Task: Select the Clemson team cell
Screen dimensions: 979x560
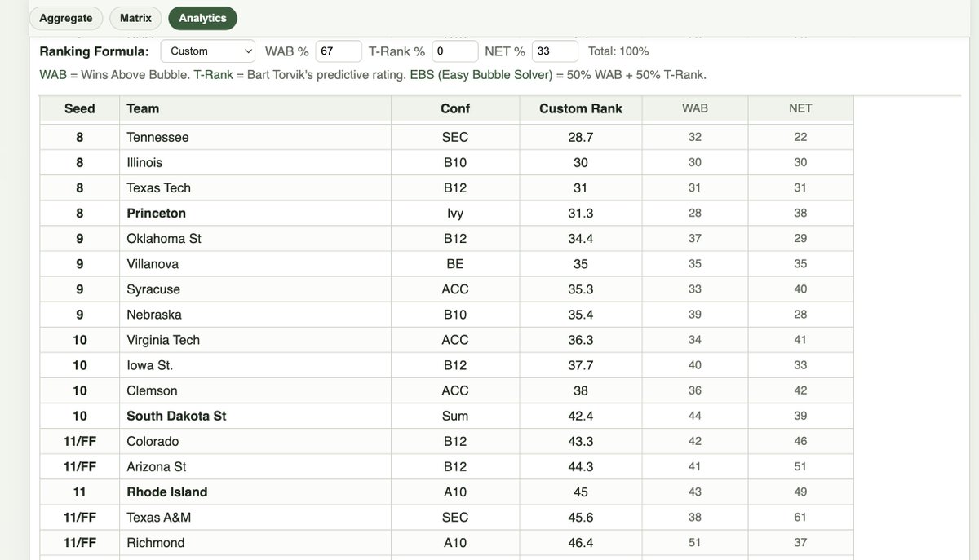Action: tap(255, 390)
